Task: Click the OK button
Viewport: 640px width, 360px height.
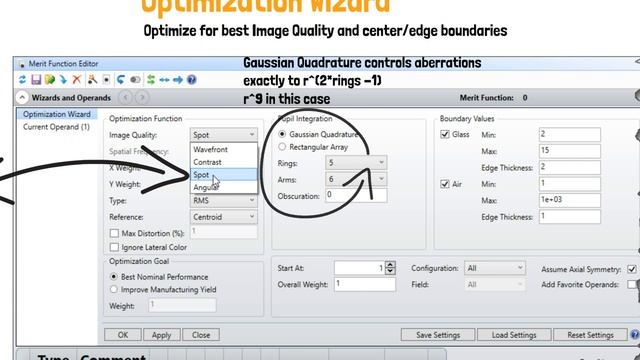Action: (123, 335)
